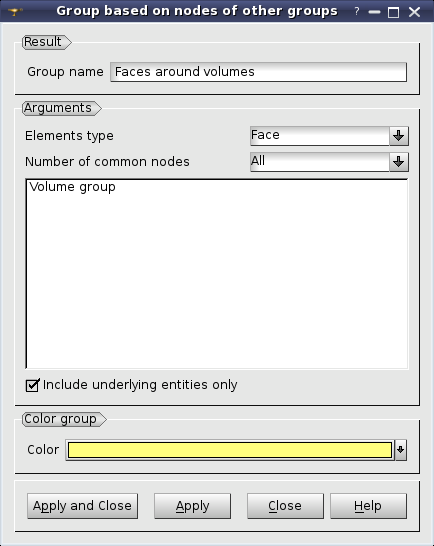Click the Arguments group label
This screenshot has width=434, height=546.
pyautogui.click(x=58, y=108)
